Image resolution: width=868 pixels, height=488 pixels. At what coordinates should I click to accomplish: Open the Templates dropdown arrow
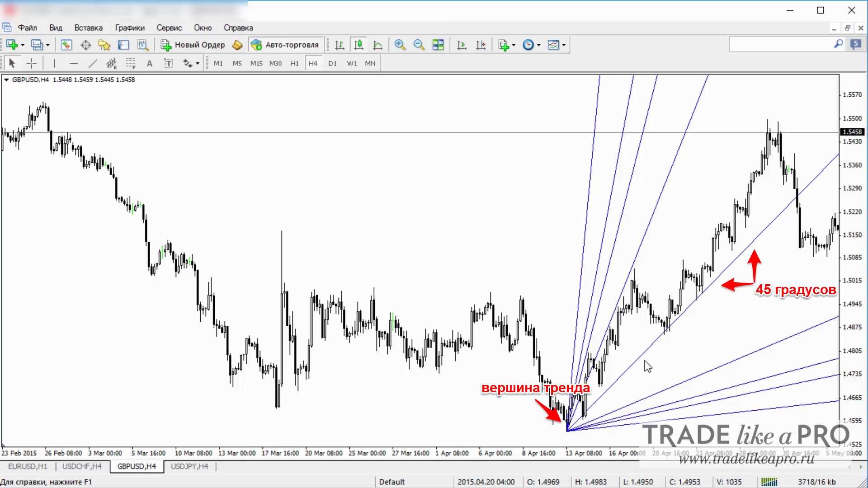(564, 45)
